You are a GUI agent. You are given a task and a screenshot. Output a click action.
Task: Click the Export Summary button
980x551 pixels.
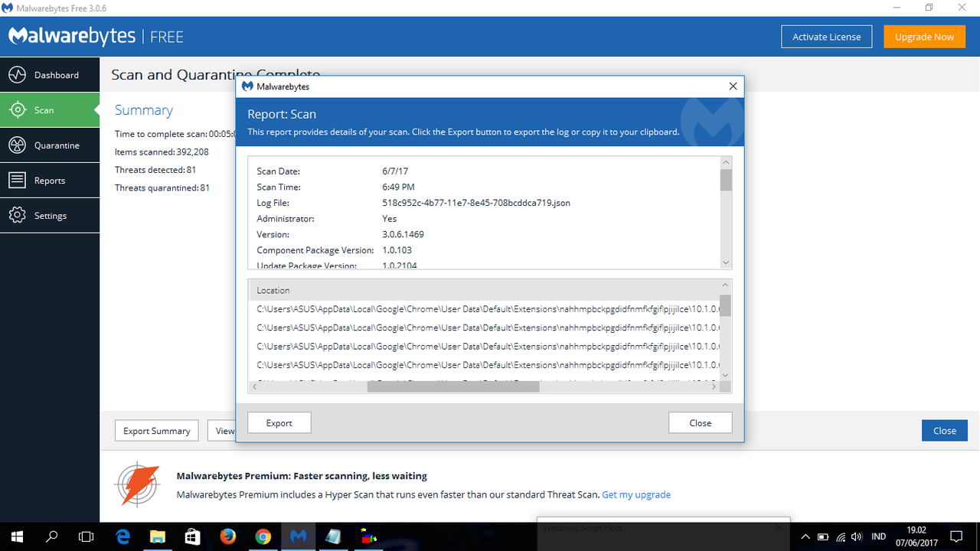157,430
